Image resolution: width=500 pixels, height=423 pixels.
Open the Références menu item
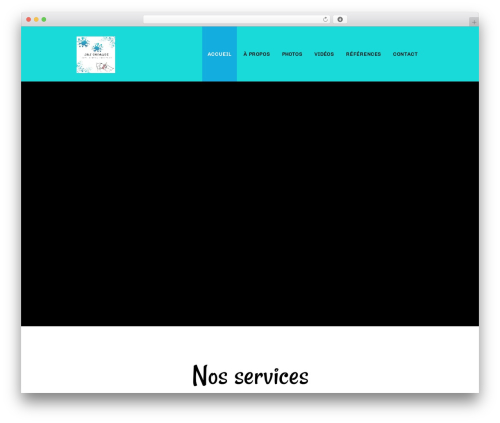[x=363, y=54]
